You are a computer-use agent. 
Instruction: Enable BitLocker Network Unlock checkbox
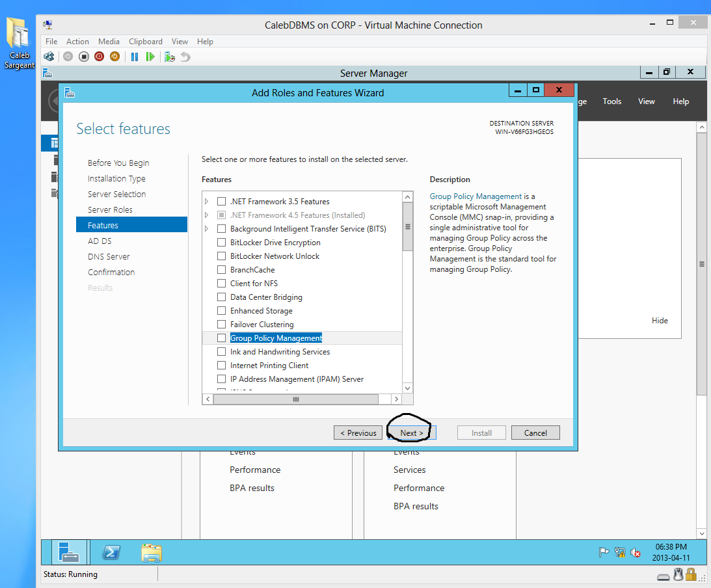[221, 256]
